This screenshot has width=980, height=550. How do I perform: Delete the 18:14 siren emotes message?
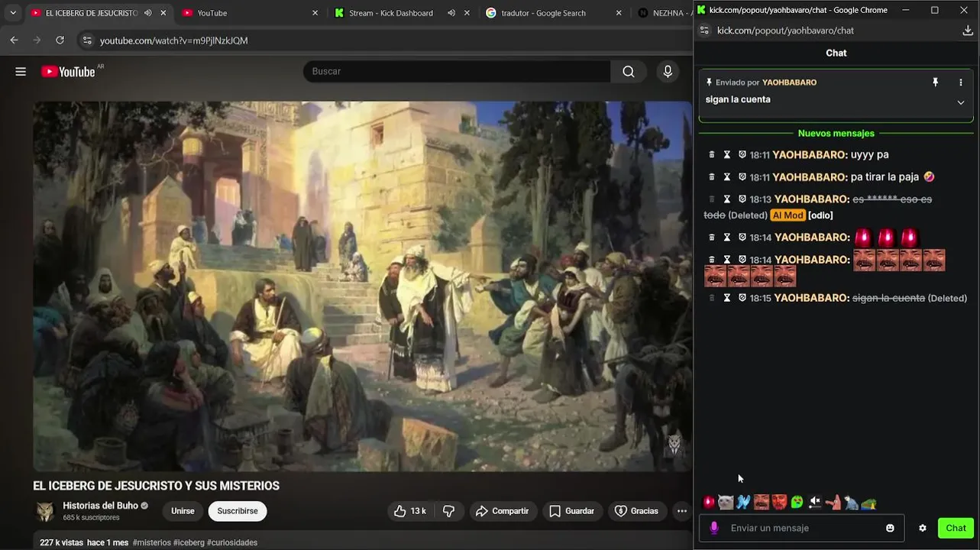(x=712, y=237)
